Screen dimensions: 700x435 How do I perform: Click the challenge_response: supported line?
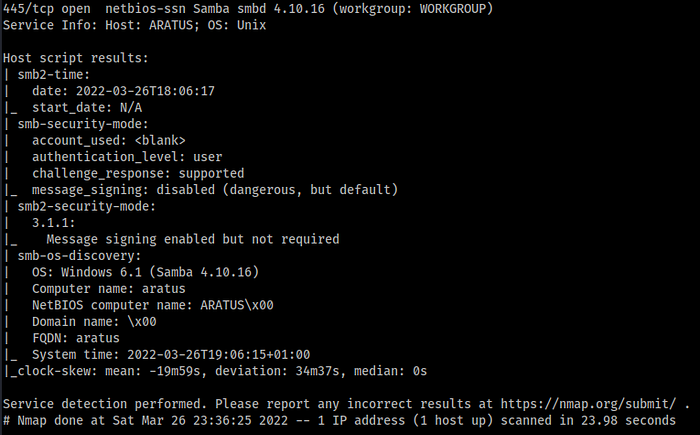pos(138,174)
